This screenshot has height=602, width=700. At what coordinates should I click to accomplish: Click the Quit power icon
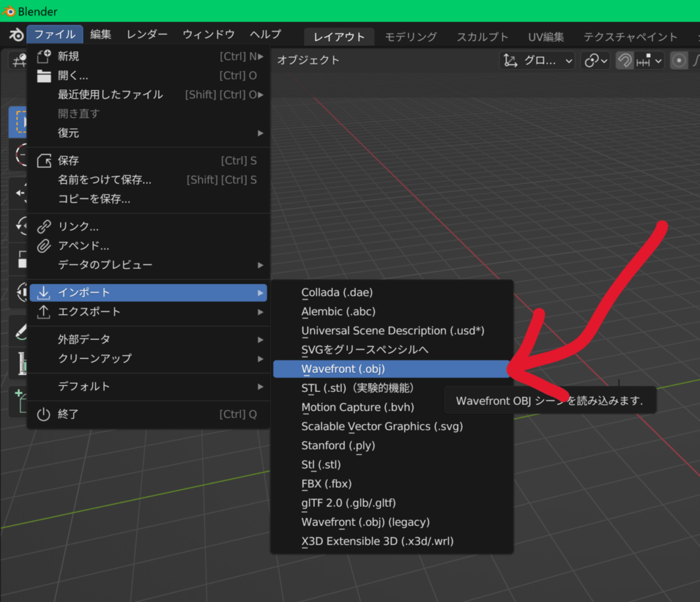click(43, 415)
